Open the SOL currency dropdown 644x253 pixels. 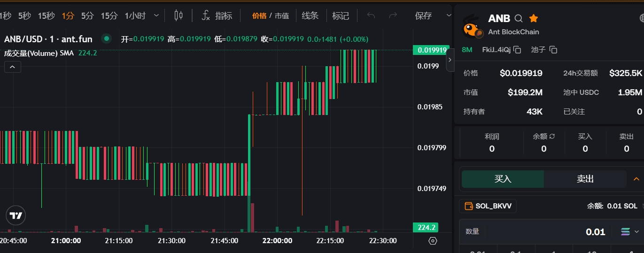(x=630, y=232)
